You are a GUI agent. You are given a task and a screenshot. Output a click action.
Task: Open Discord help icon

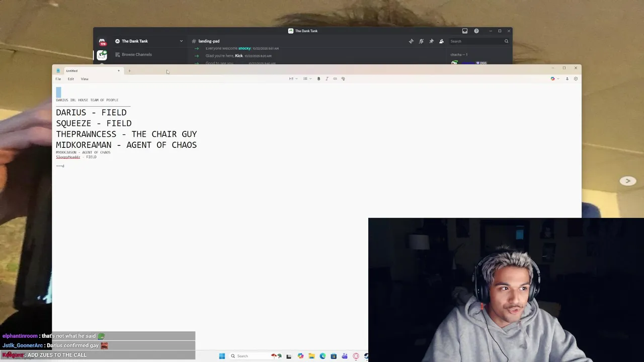(x=476, y=31)
